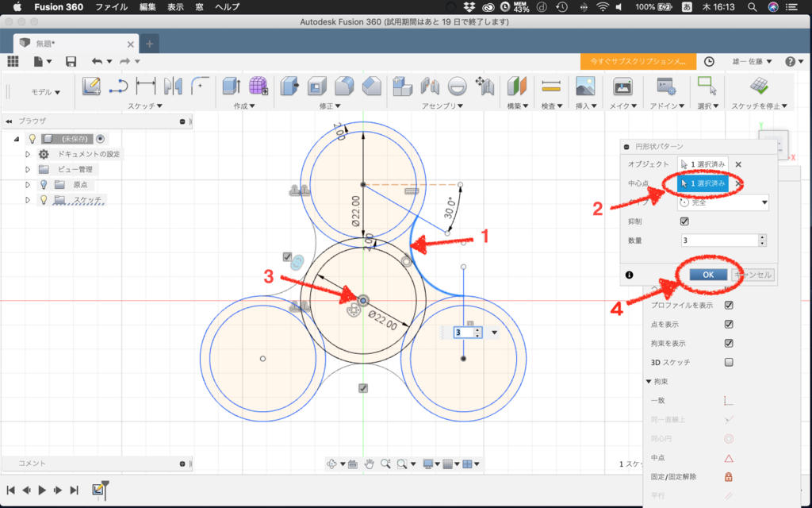Toggle the 抑制 suppression checkbox

coord(684,221)
